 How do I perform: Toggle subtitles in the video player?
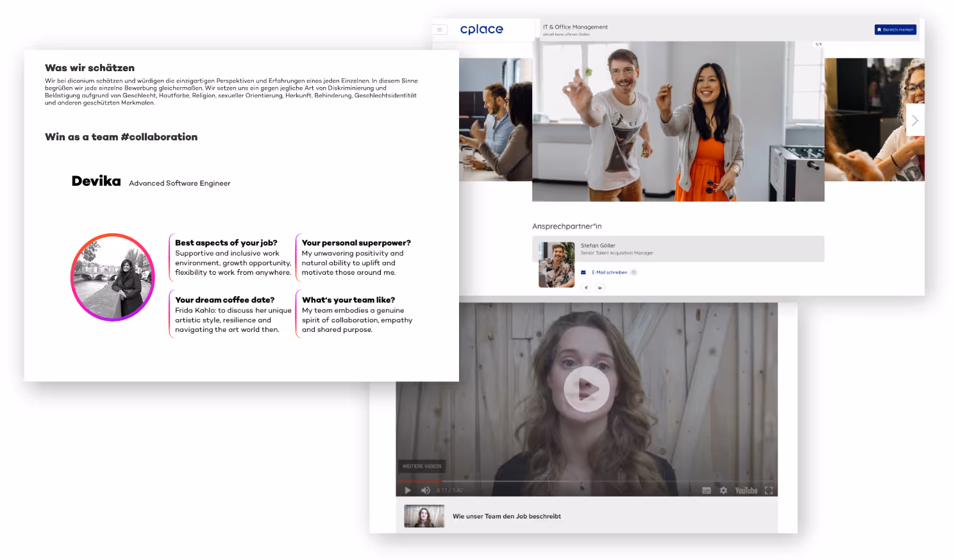[707, 490]
